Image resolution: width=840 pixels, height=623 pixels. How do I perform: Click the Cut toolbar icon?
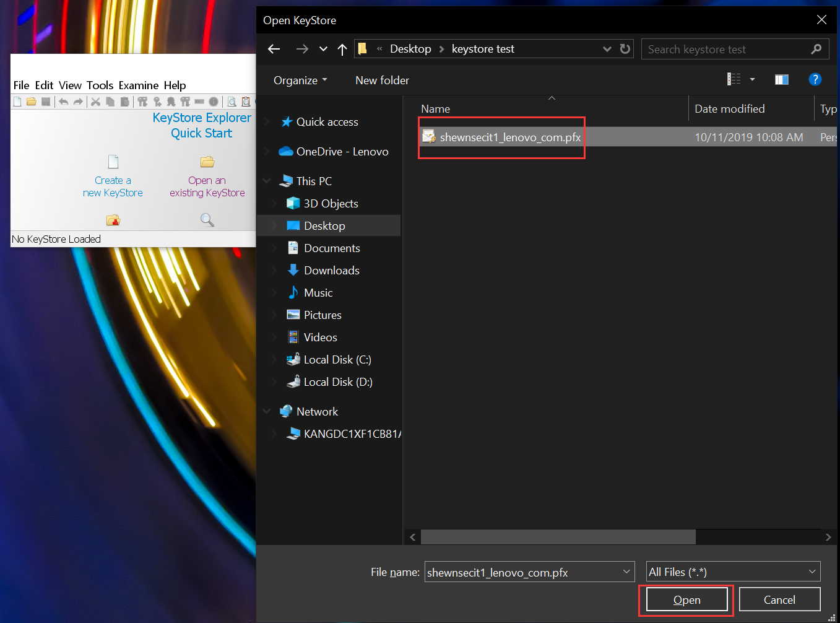coord(96,101)
